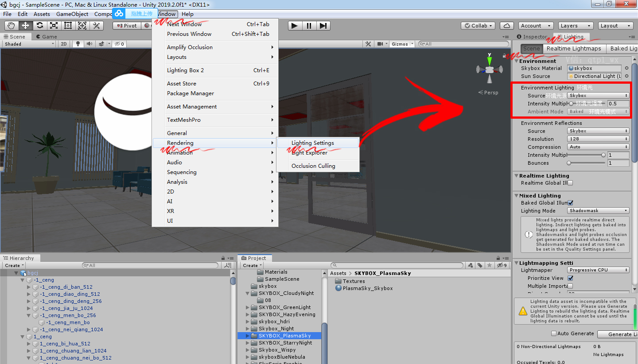Choose Lighting Settings from Rendering submenu

click(317, 143)
